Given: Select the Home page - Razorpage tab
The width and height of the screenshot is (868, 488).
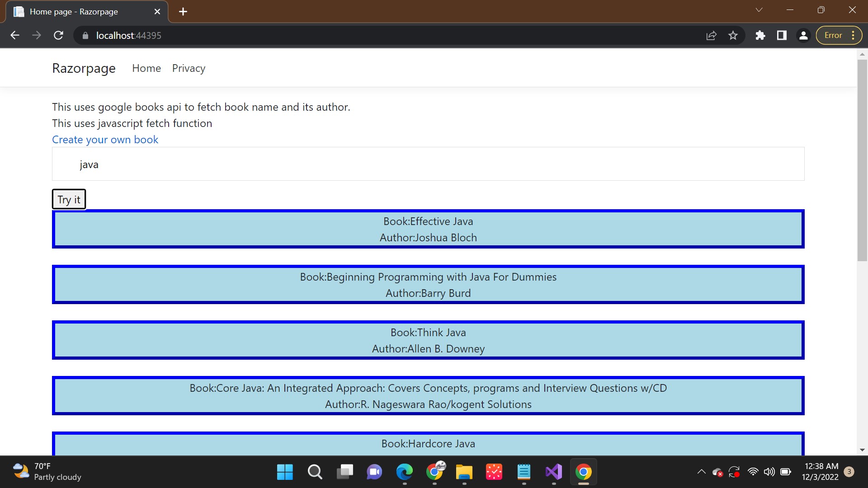Looking at the screenshot, I should (86, 12).
